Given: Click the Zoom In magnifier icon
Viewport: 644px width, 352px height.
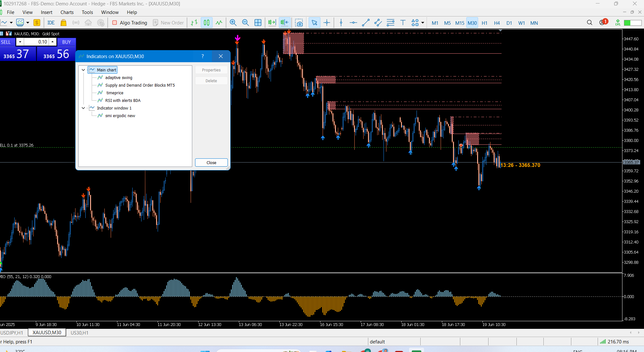Looking at the screenshot, I should (233, 23).
